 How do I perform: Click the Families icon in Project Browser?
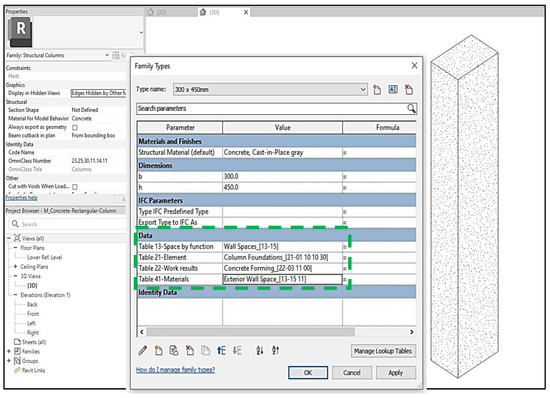click(17, 351)
